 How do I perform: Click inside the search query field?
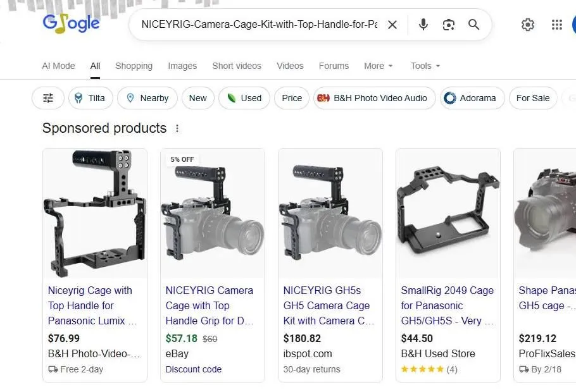(x=259, y=25)
